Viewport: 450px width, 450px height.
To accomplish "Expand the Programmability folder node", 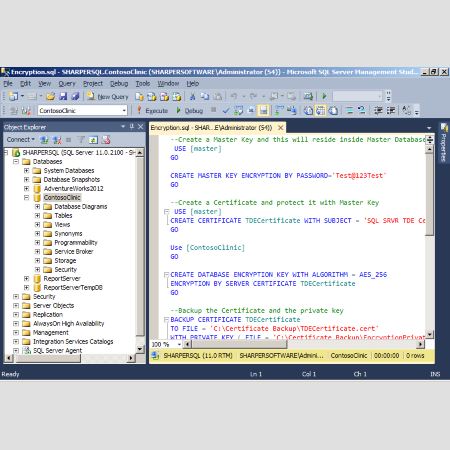I will [x=37, y=243].
